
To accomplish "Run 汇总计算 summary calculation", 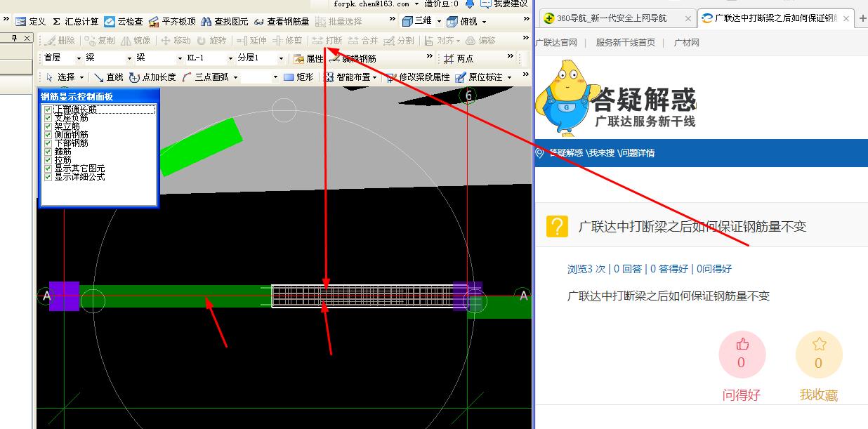I will [x=75, y=22].
